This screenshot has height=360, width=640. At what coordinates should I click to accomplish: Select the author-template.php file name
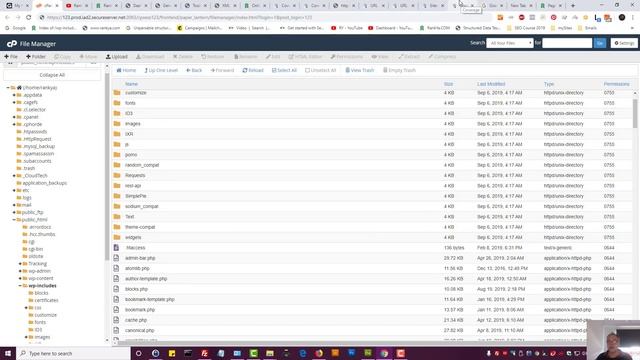click(x=146, y=279)
